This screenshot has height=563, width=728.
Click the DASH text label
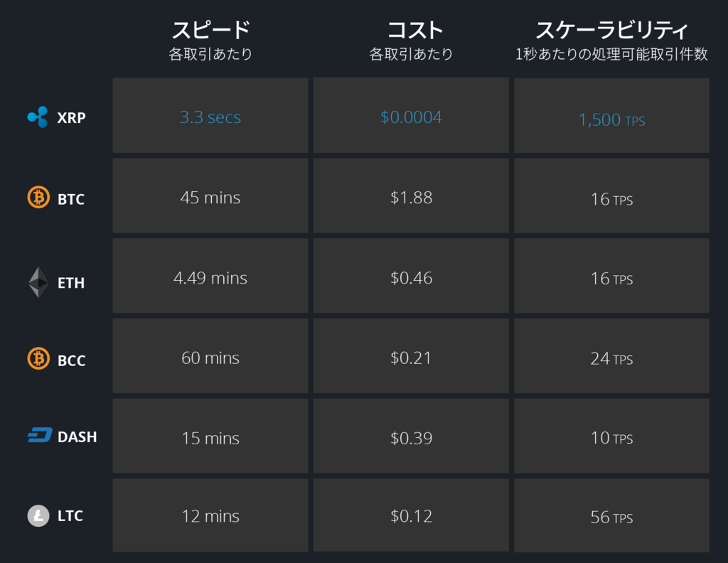pos(77,436)
